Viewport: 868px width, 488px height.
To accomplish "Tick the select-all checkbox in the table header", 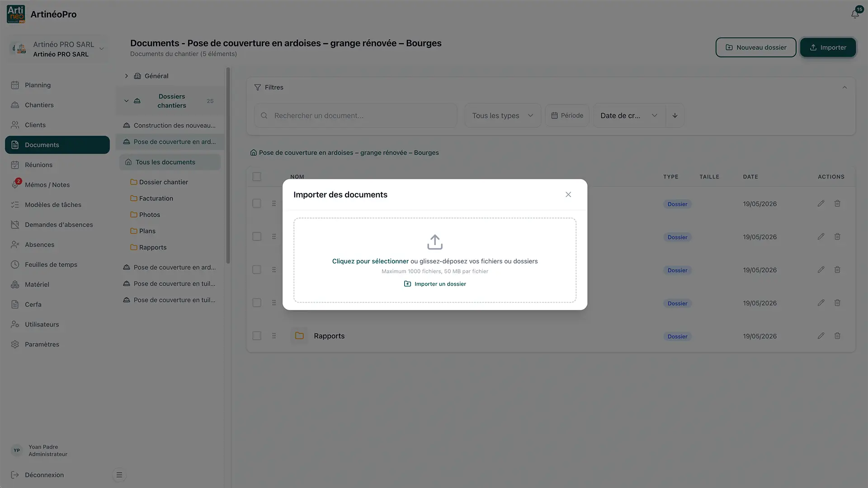I will click(257, 177).
